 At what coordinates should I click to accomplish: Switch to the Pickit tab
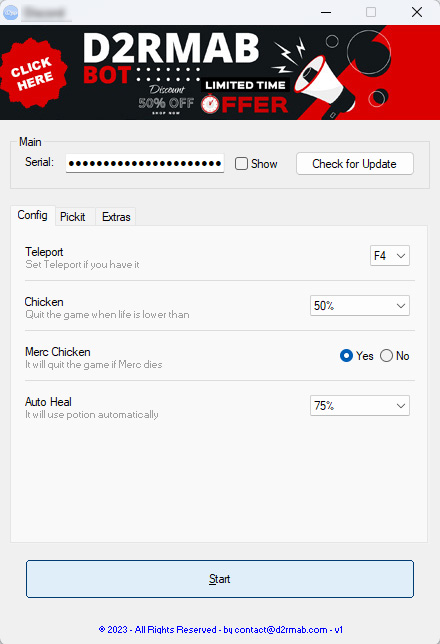73,217
